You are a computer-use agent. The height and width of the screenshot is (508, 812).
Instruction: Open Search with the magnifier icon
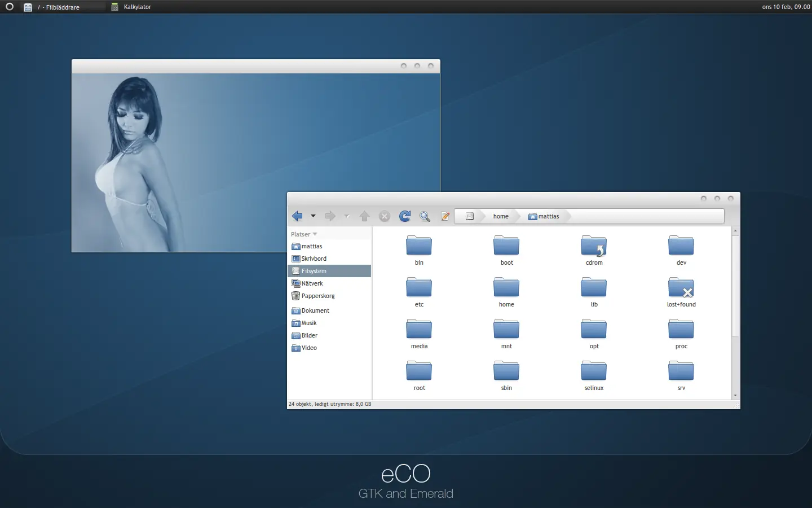(x=425, y=216)
